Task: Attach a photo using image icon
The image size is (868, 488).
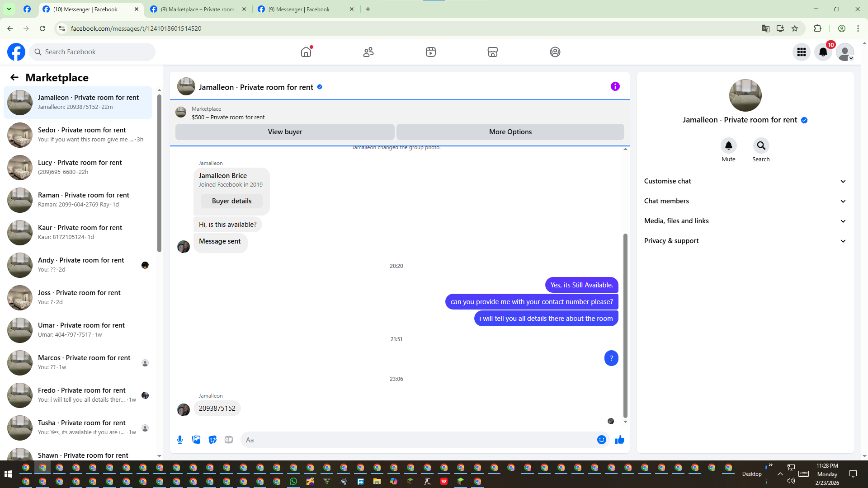Action: click(x=196, y=440)
